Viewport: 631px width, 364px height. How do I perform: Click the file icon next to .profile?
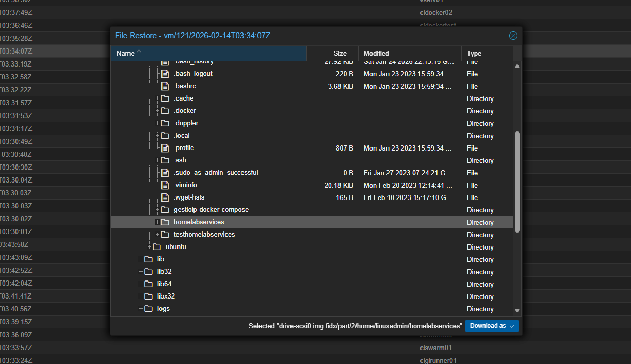(x=165, y=148)
